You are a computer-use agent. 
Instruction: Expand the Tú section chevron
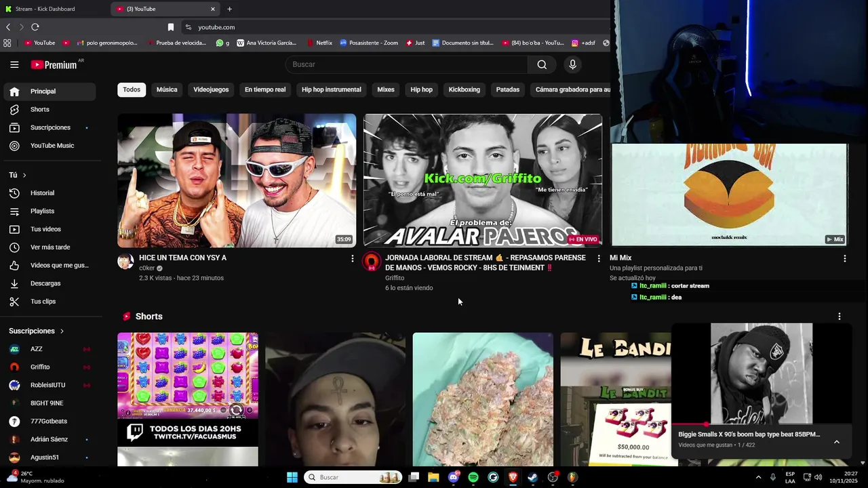(x=24, y=175)
